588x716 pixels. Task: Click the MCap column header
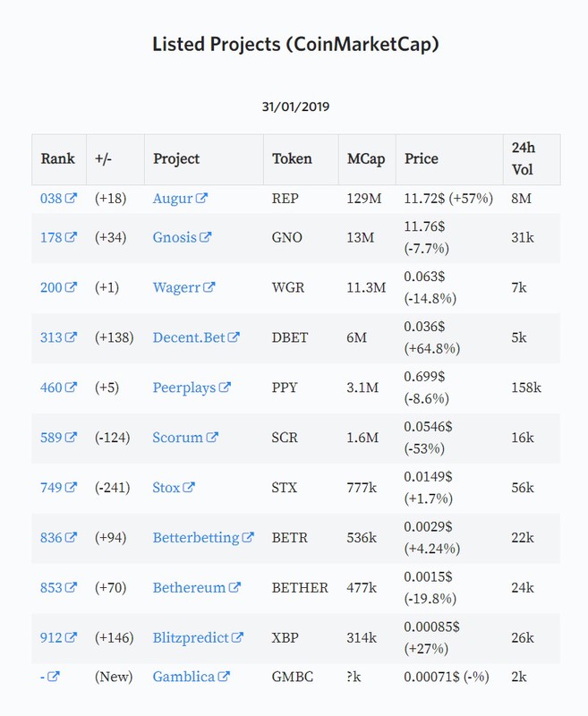[x=366, y=158]
